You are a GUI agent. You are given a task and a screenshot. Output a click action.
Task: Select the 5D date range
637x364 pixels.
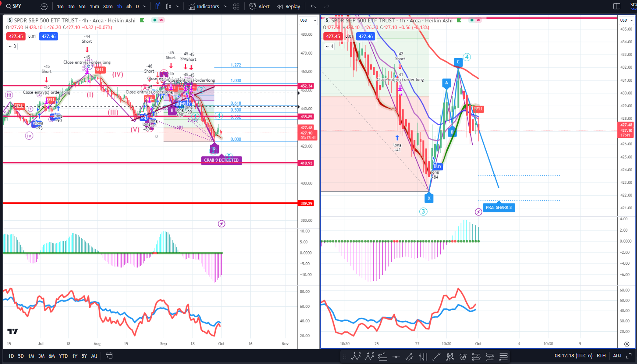point(21,356)
